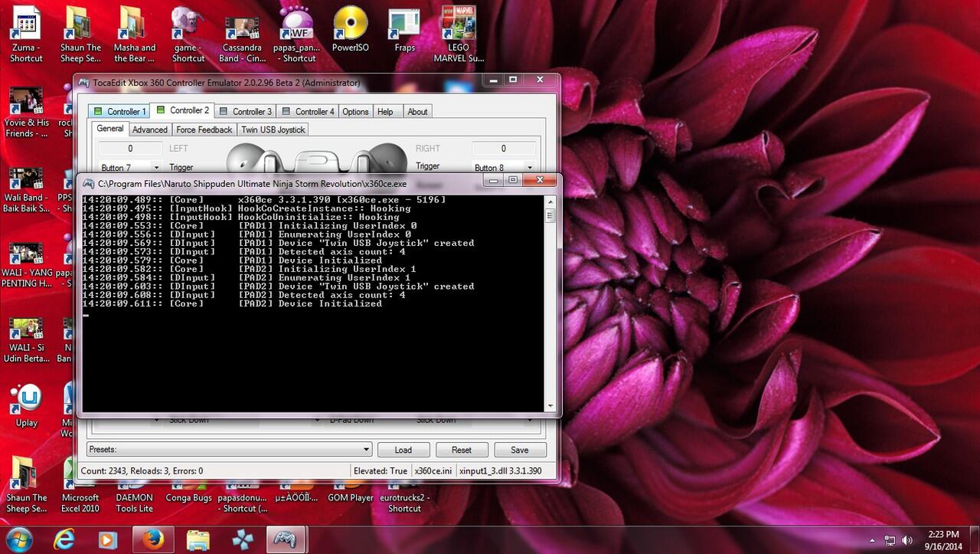This screenshot has height=554, width=980.
Task: Open the Advanced tab in Controller 2
Action: click(150, 129)
